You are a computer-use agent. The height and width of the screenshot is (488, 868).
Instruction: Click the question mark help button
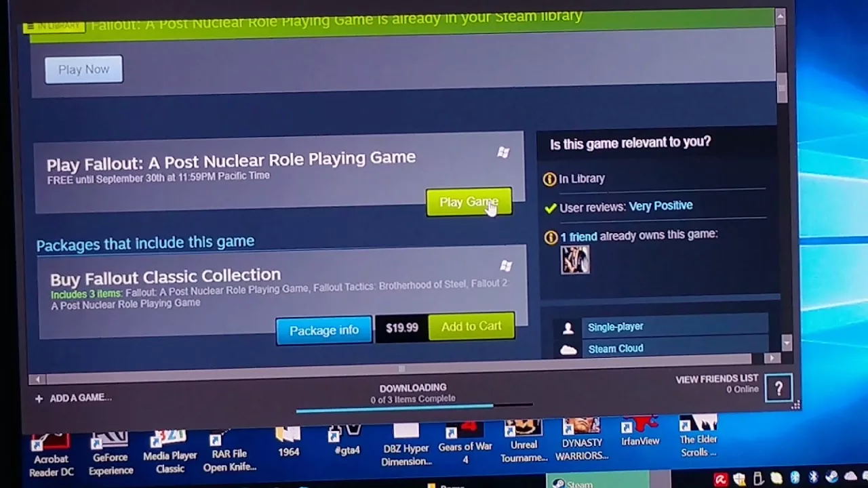[x=778, y=388]
